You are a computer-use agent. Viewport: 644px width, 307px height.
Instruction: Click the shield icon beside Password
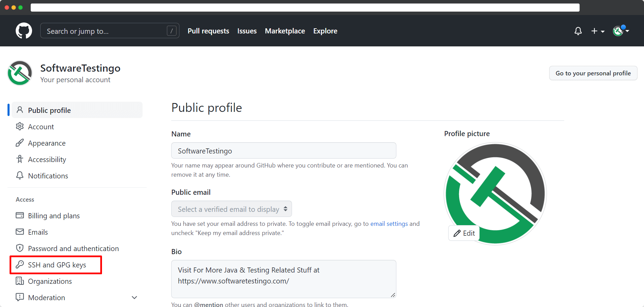pyautogui.click(x=20, y=248)
